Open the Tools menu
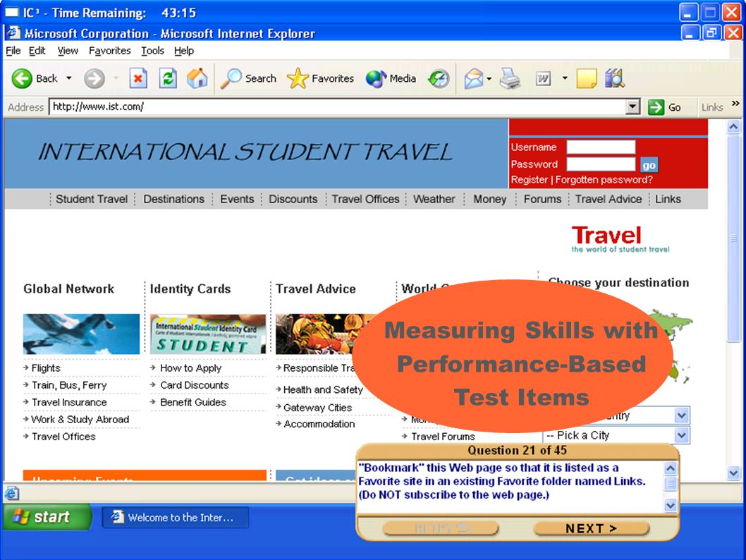 pos(152,51)
